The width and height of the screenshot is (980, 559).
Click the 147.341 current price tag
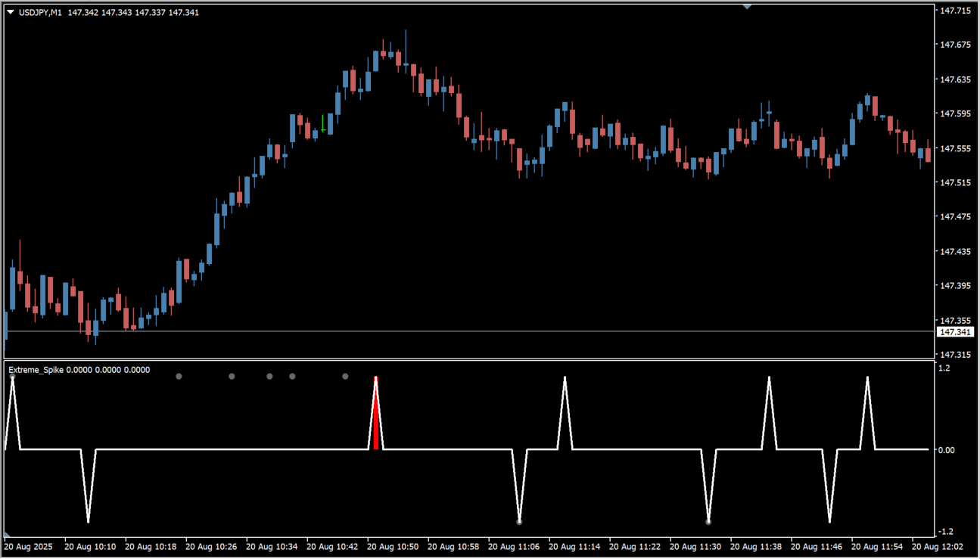click(x=955, y=332)
